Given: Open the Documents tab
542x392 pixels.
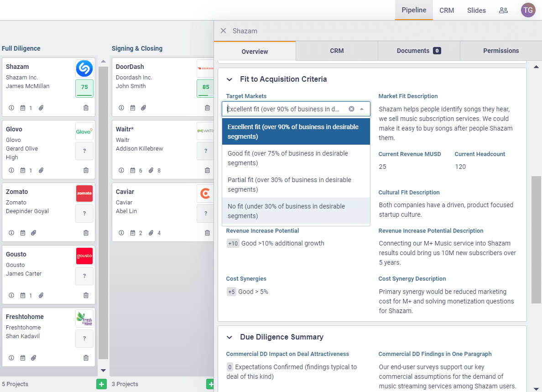Looking at the screenshot, I should pyautogui.click(x=419, y=51).
